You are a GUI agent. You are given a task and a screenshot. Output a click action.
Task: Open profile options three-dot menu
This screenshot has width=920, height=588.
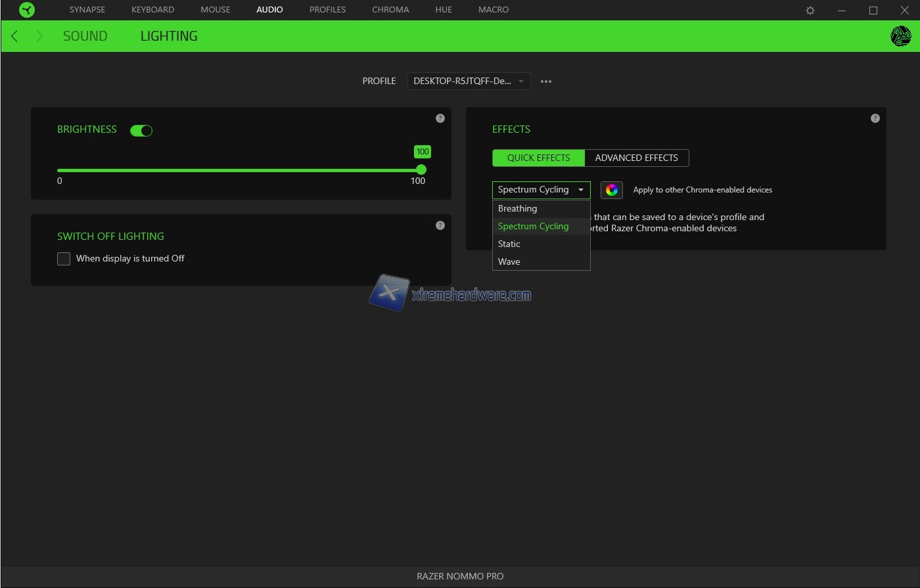(x=546, y=81)
